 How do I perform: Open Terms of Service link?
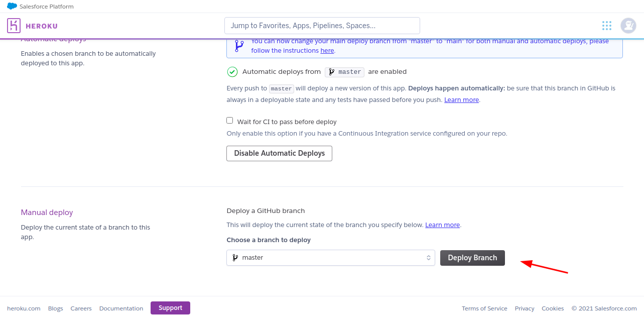click(484, 308)
